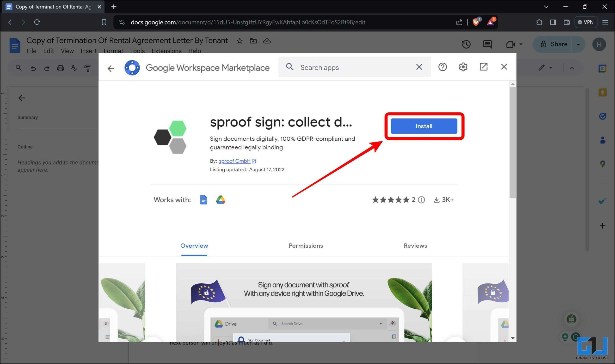Screen dimensions: 615x364
Task: Open Google Maps in side panel
Action: pos(602,164)
